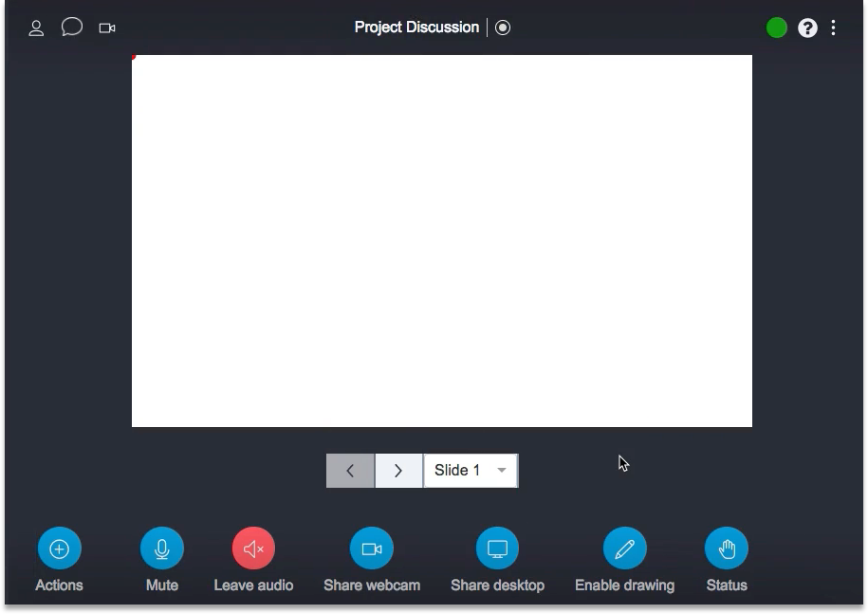Click the green connection status circle
Screen dimensions: 868x614
click(x=777, y=28)
